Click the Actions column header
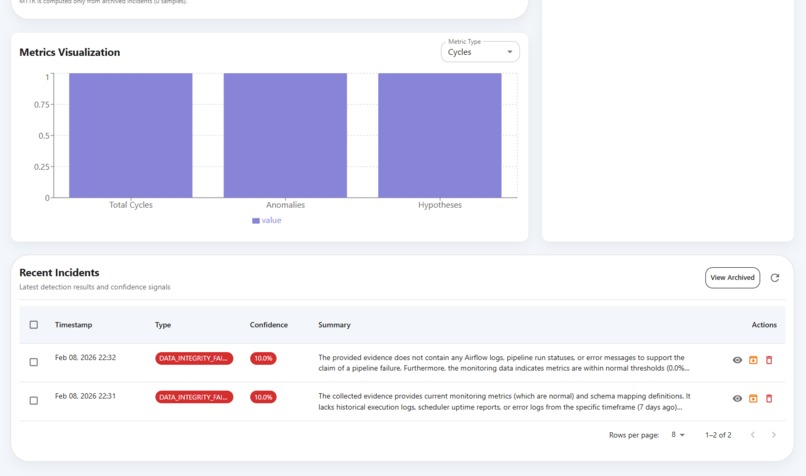 click(764, 325)
